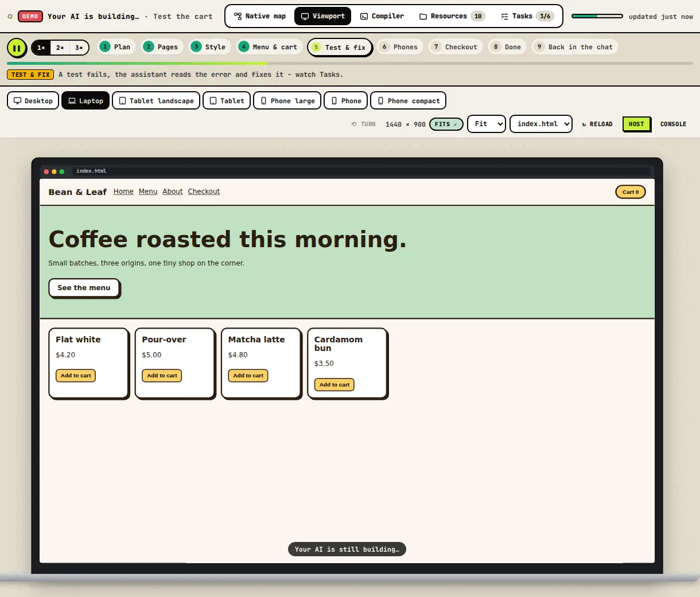Click the Cardamom bun $3.50 price
This screenshot has width=700, height=597.
pyautogui.click(x=324, y=364)
